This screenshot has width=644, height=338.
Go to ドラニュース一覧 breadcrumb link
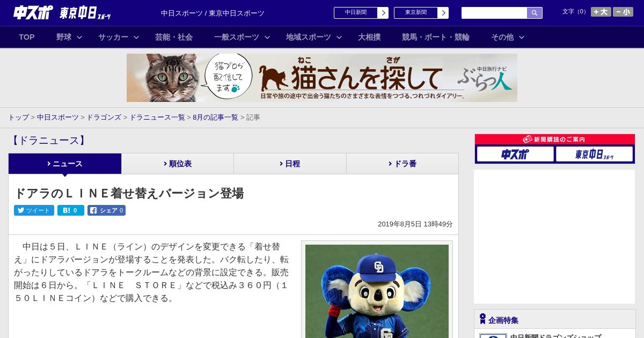[x=157, y=117]
